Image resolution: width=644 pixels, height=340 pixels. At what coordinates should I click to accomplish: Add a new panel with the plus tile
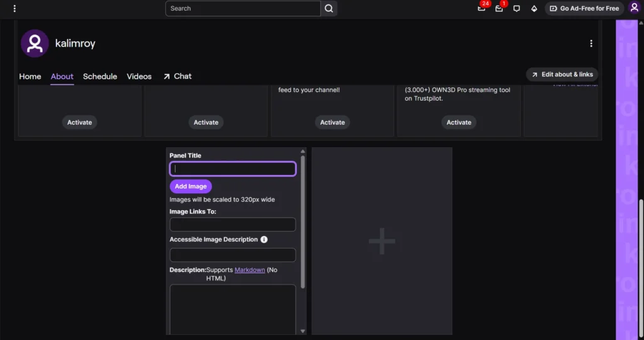pyautogui.click(x=382, y=241)
